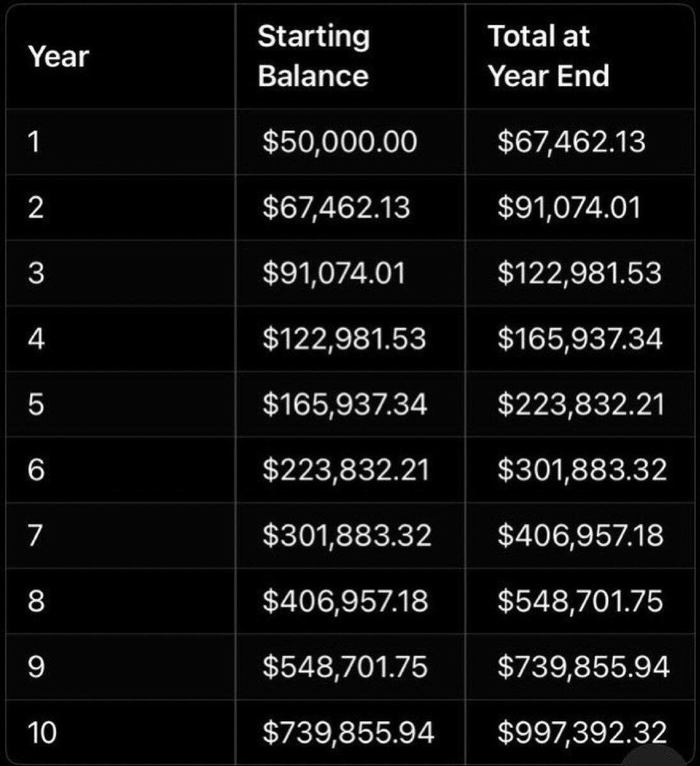
Task: Click the Year 10 row number cell
Action: 43,732
